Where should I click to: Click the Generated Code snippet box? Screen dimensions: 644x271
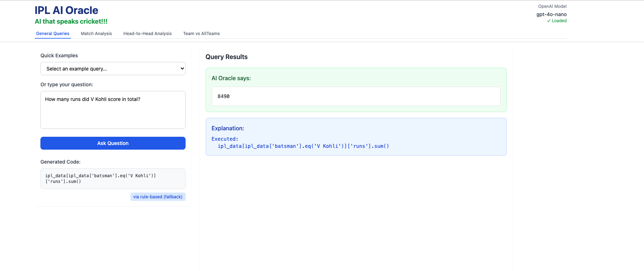coord(113,179)
